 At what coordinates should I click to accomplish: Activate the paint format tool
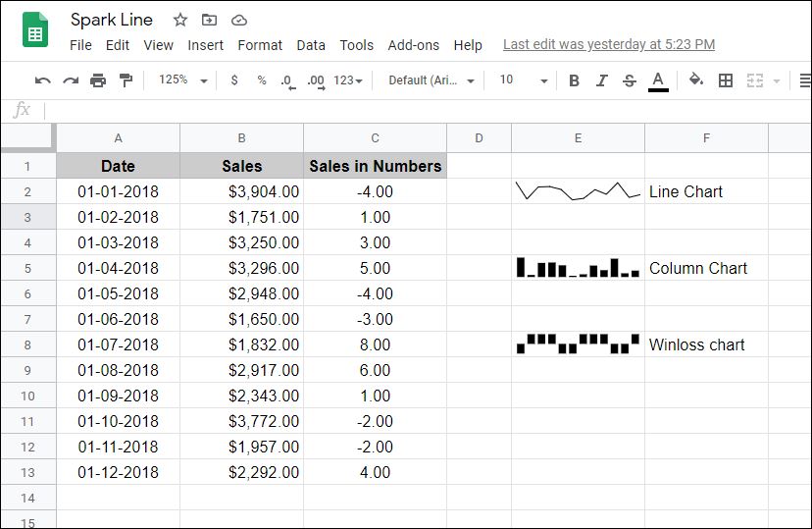[x=126, y=80]
